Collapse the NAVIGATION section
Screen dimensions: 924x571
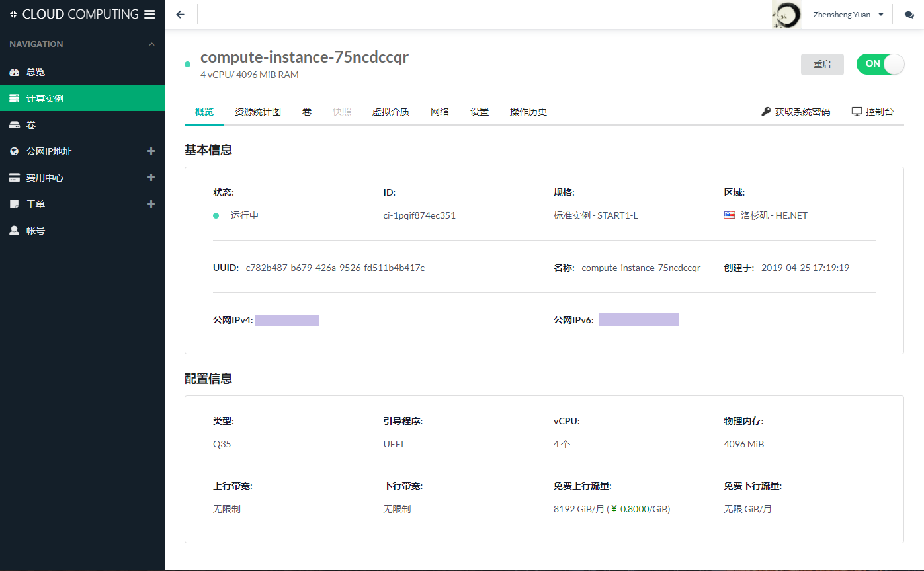[x=151, y=44]
